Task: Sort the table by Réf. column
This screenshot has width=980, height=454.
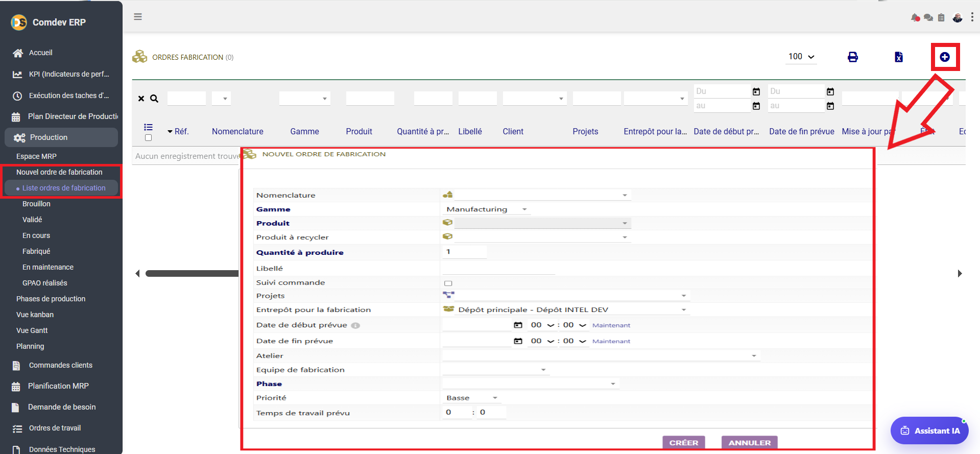Action: 182,131
